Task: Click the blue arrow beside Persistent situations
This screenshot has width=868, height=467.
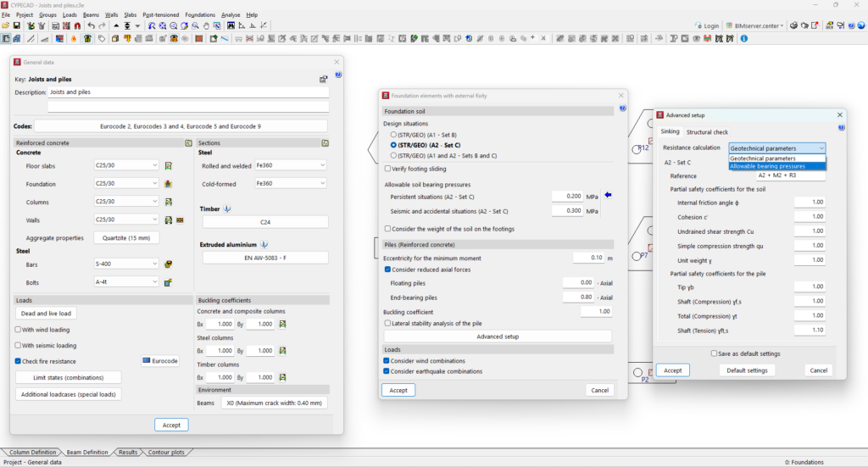Action: pos(607,196)
